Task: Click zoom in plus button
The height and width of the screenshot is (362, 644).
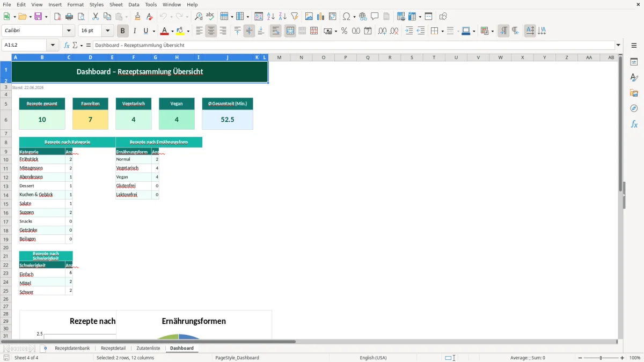Action: (x=623, y=358)
